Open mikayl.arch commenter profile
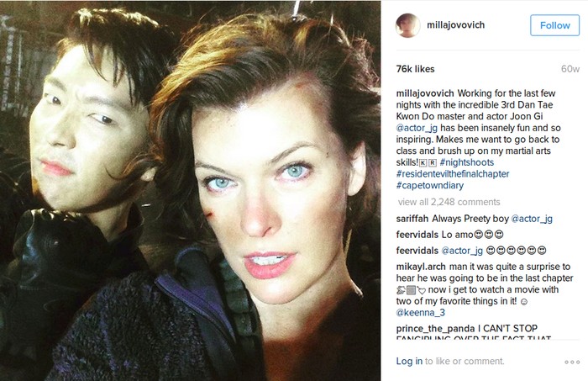Image resolution: width=588 pixels, height=381 pixels. tap(421, 267)
